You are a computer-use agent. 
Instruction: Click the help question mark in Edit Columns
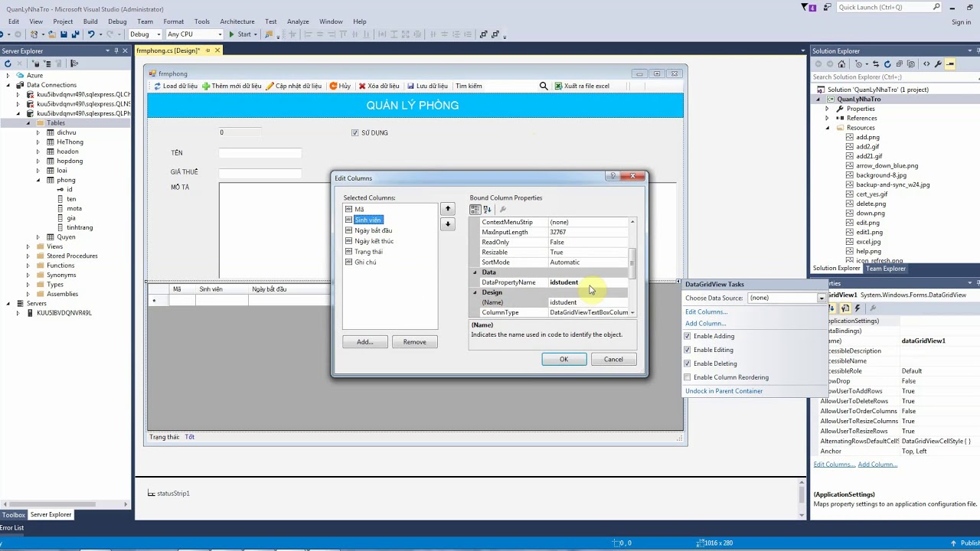pyautogui.click(x=612, y=176)
